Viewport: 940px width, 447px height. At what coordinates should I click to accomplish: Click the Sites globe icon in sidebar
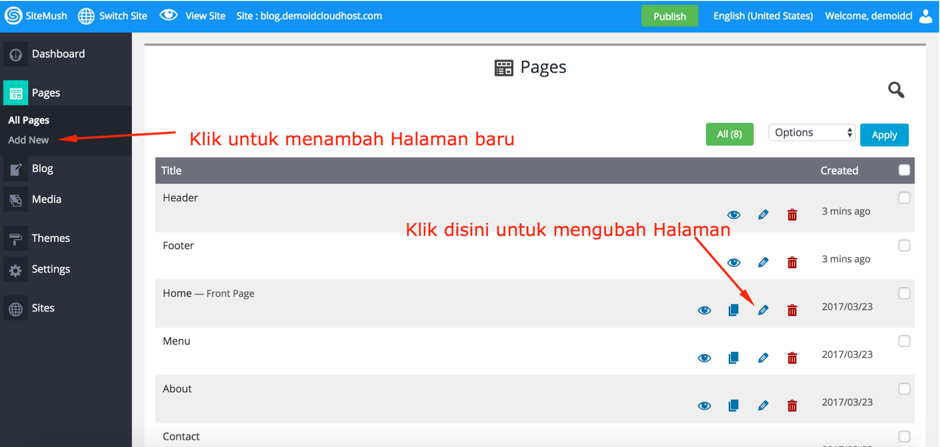tap(16, 309)
